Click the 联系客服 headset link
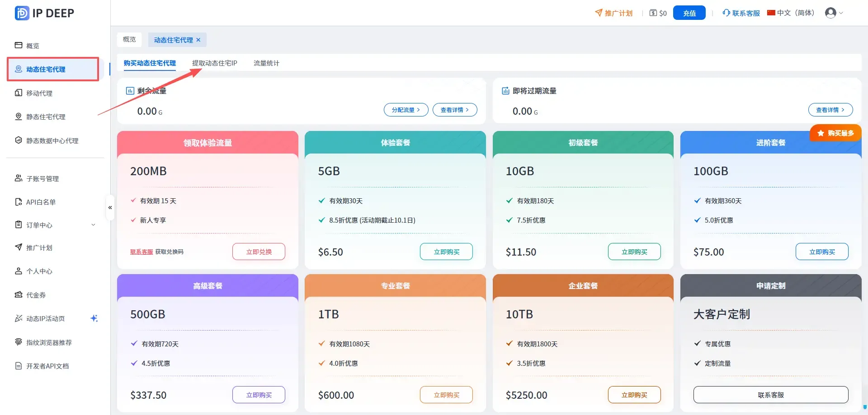 tap(741, 13)
